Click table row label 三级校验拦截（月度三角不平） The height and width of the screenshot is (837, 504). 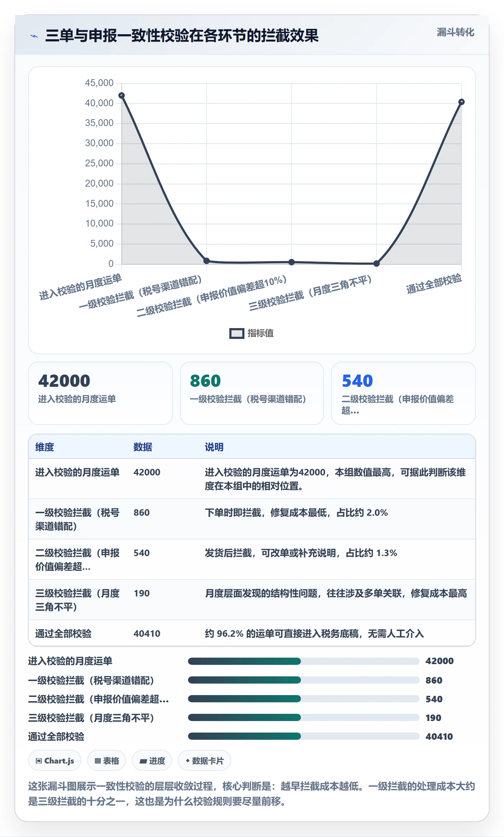(x=77, y=600)
